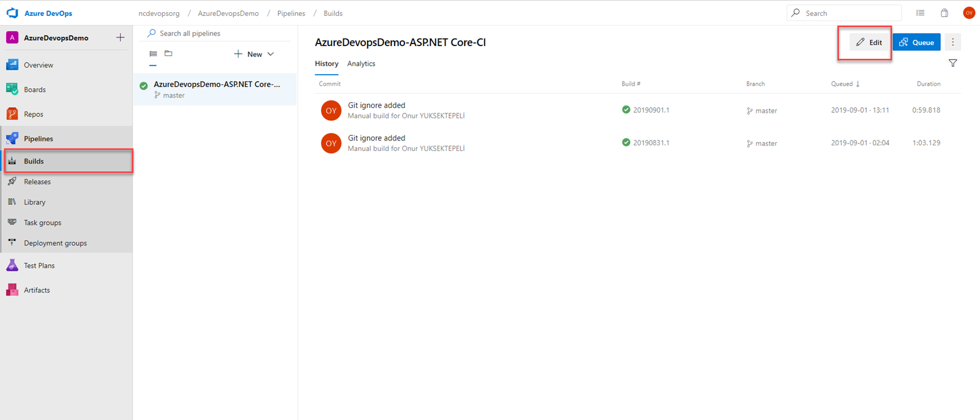The image size is (980, 420).
Task: Click OY avatar in the 20190901.1 row
Action: [331, 110]
